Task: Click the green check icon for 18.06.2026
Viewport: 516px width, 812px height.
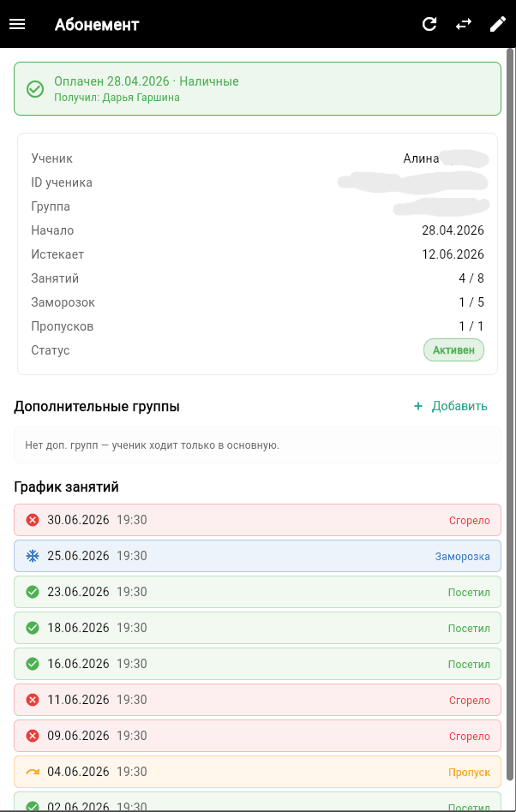Action: 33,628
